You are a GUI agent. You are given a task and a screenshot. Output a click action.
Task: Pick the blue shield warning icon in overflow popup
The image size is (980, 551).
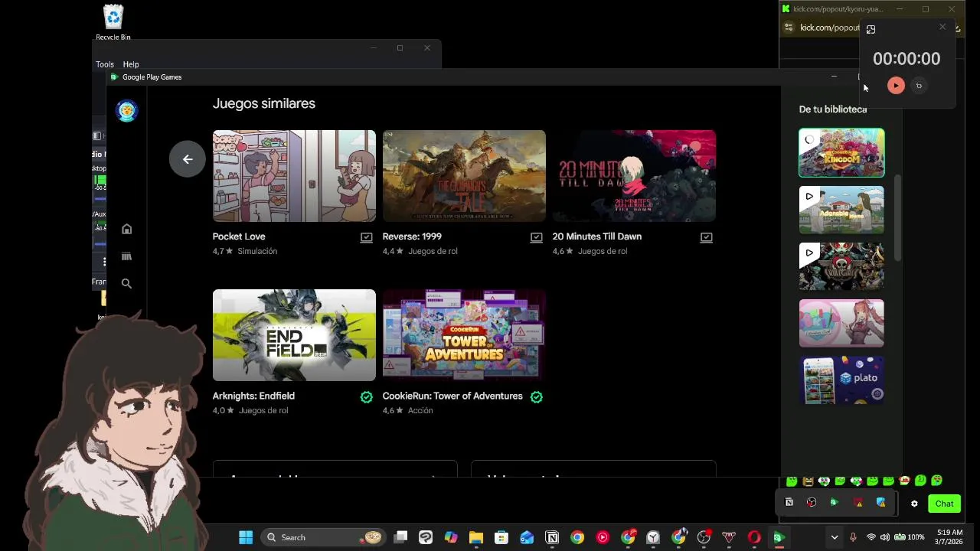(x=881, y=503)
